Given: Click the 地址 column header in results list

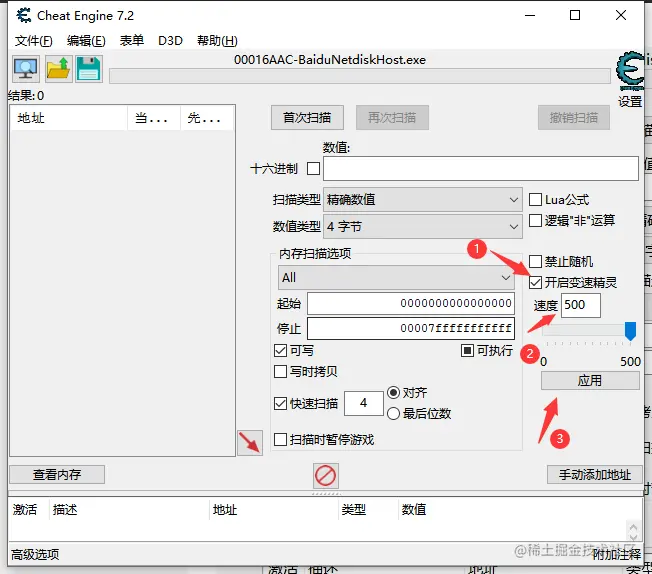Looking at the screenshot, I should 69,118.
